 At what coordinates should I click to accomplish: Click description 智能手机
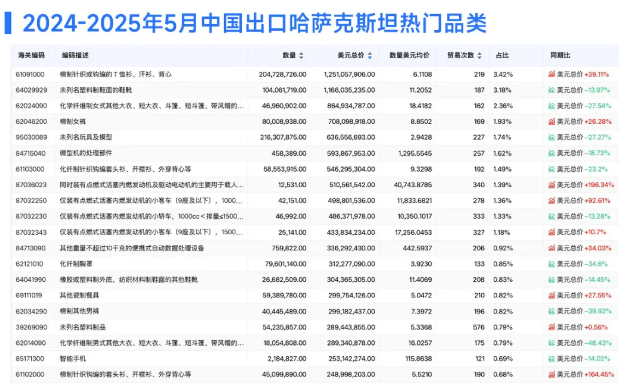click(73, 359)
